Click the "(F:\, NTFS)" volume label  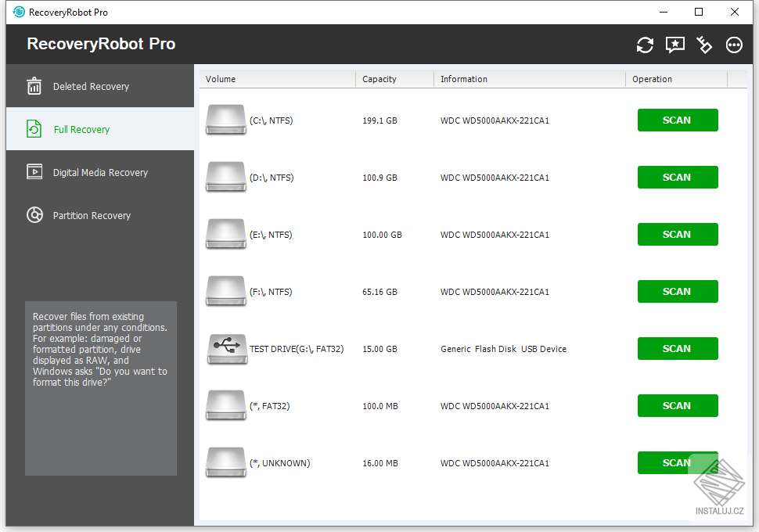271,292
